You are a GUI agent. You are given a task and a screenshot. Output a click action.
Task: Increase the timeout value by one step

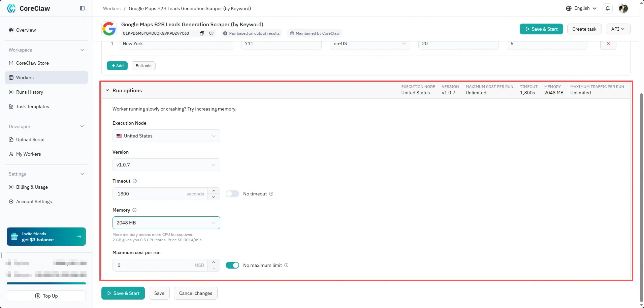(214, 191)
